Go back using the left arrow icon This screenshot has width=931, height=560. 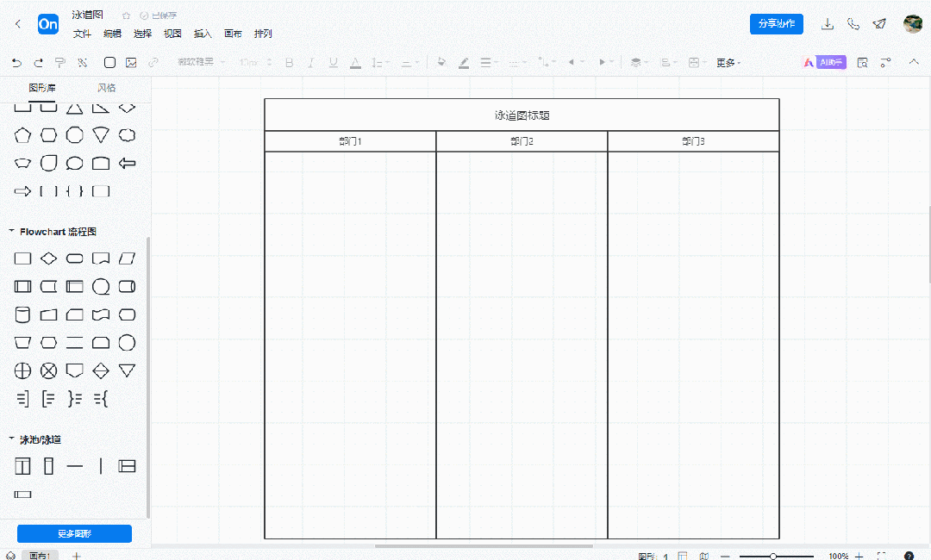[18, 24]
